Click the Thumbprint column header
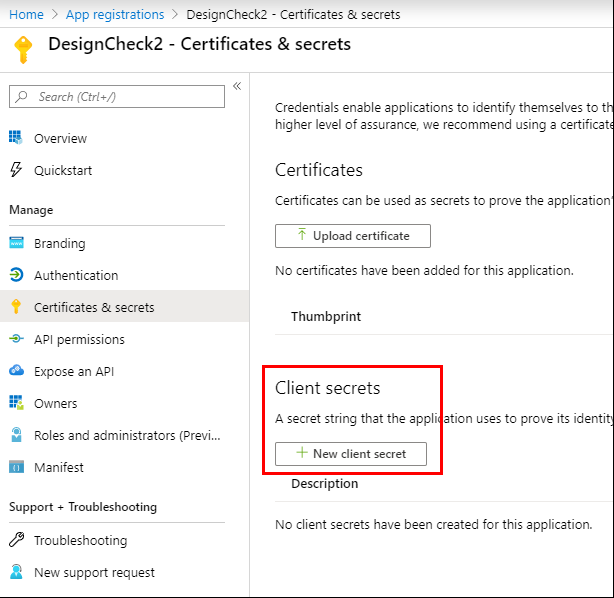 [x=326, y=316]
